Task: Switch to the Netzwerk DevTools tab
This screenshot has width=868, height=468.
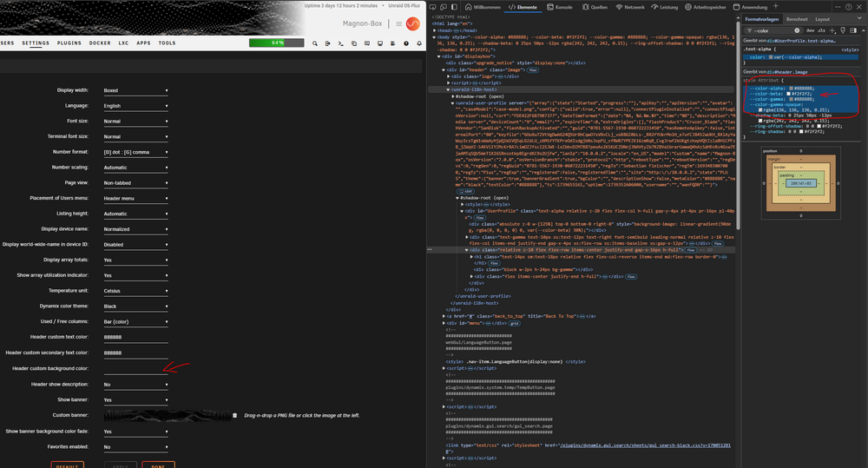Action: click(630, 7)
